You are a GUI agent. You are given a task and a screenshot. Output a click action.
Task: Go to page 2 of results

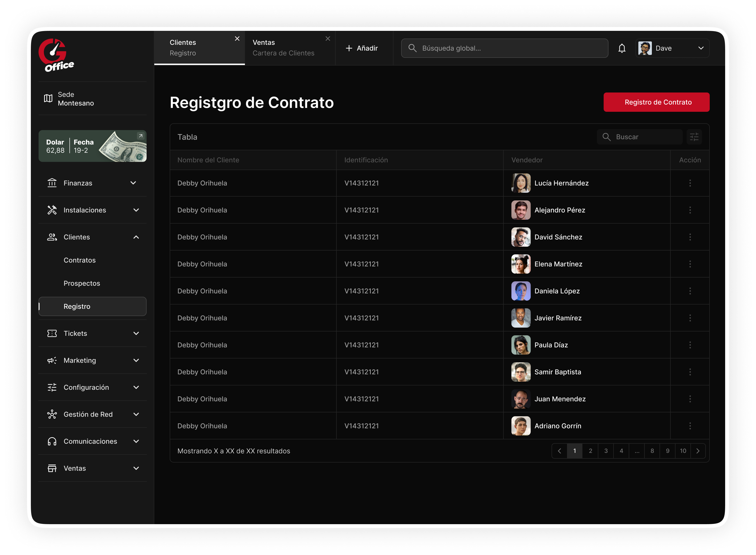[590, 451]
